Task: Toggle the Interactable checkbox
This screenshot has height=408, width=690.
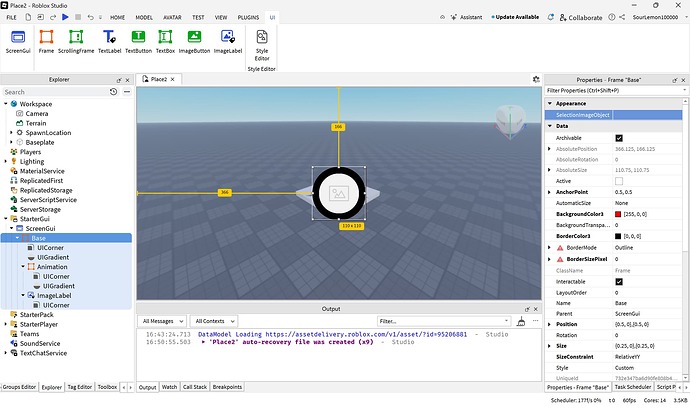Action: coord(619,282)
